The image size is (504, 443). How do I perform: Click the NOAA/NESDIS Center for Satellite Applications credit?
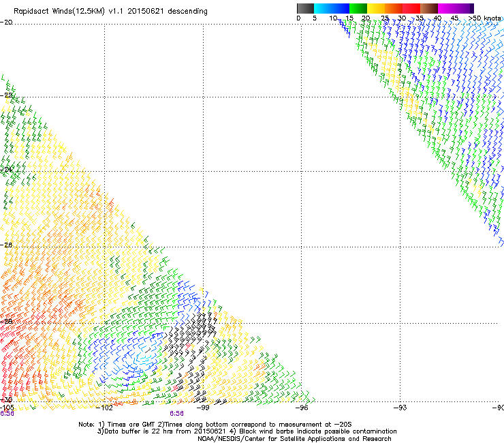tap(294, 439)
